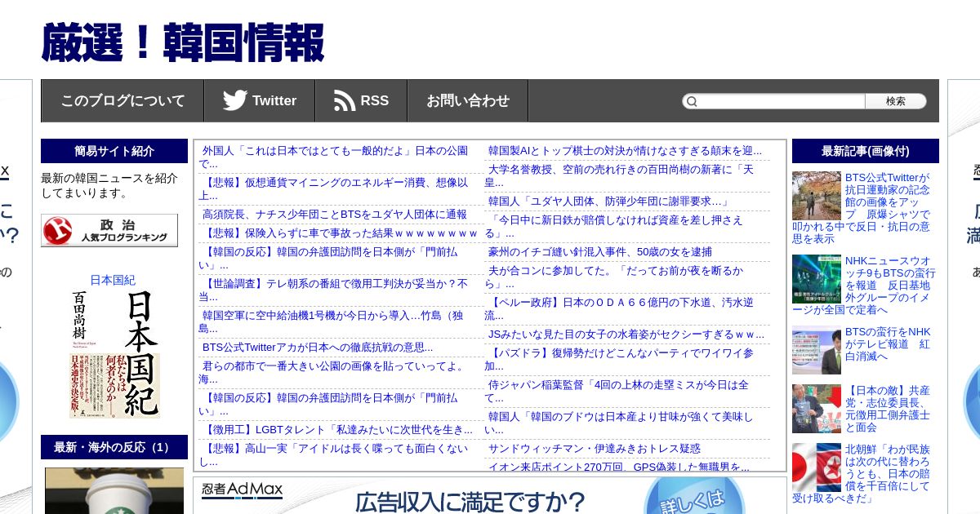980x514 pixels.
Task: Open article 保険入らずに車で事故った結果
Action: click(x=339, y=233)
